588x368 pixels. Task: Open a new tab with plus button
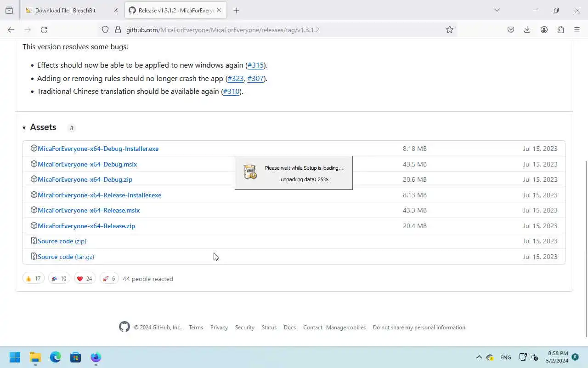click(236, 10)
